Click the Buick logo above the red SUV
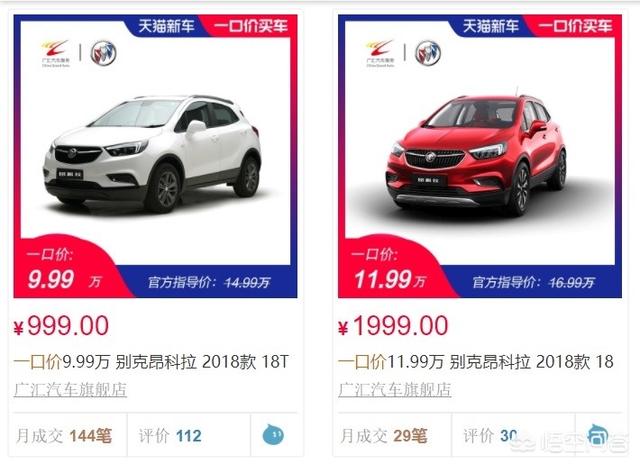 pos(428,53)
